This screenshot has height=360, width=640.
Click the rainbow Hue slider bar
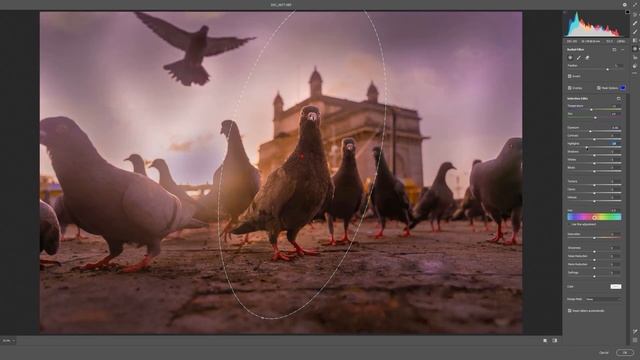[x=594, y=217]
